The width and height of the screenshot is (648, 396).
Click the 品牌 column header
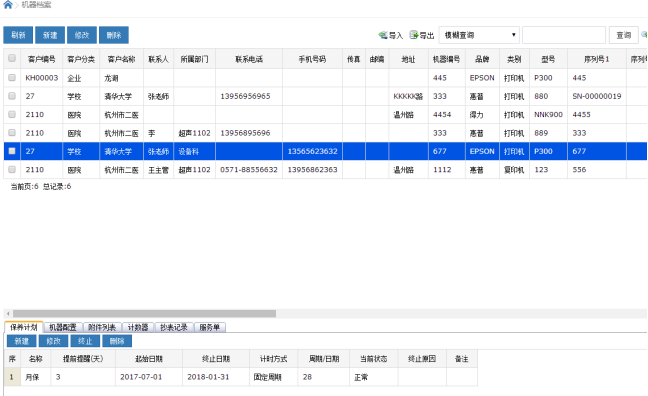tap(482, 59)
